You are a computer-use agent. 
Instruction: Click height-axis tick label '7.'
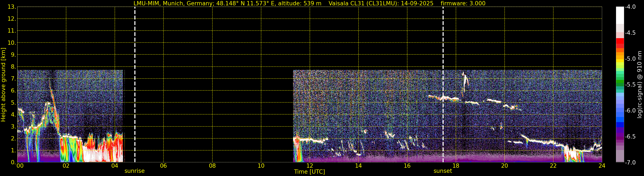click(13, 79)
